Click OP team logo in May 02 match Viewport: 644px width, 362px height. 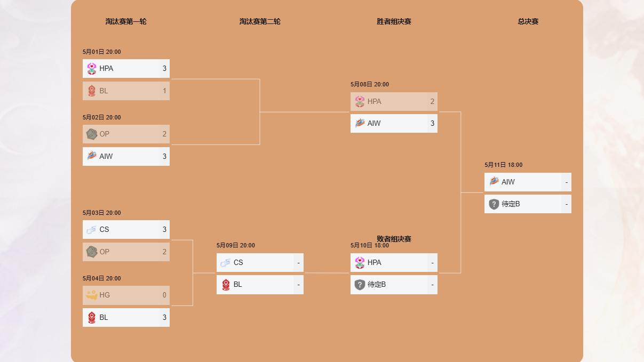(x=92, y=134)
